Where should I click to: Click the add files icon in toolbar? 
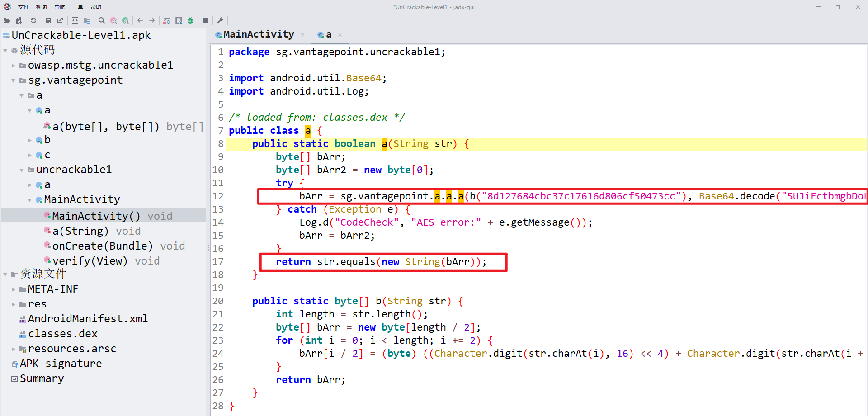[x=19, y=20]
